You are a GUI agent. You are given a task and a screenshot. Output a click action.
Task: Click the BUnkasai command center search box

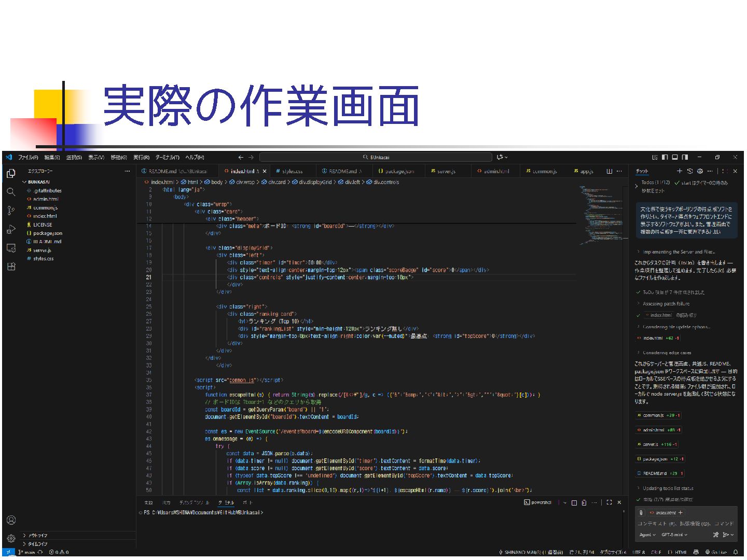pos(376,157)
